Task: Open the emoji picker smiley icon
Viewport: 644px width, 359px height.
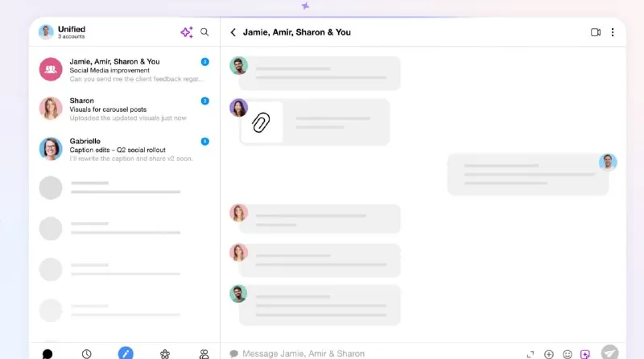Action: pyautogui.click(x=568, y=354)
